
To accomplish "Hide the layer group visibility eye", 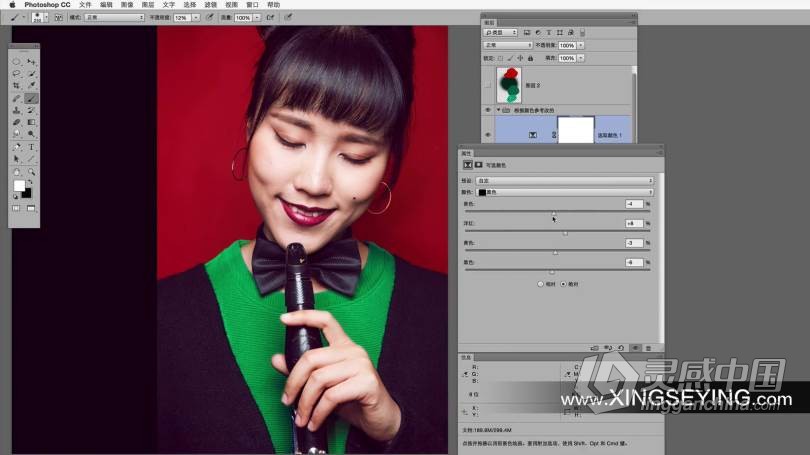I will tap(488, 110).
